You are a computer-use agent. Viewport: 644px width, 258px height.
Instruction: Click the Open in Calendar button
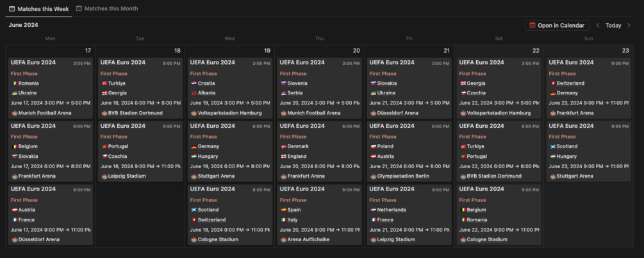coord(557,26)
